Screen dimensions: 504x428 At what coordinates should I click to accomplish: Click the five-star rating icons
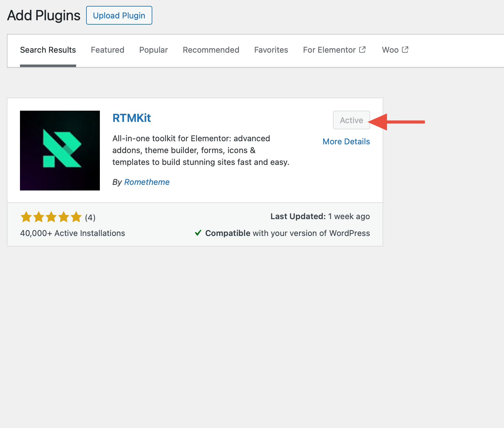tap(51, 217)
